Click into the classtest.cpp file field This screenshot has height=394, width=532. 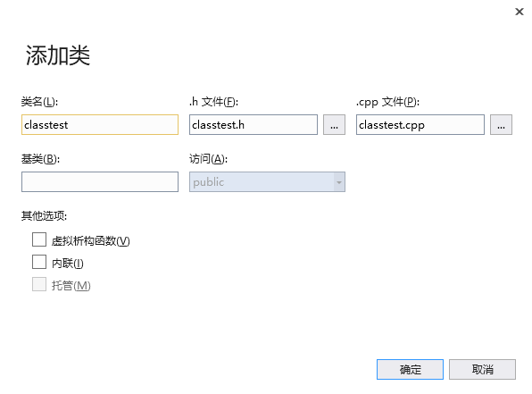pos(420,125)
